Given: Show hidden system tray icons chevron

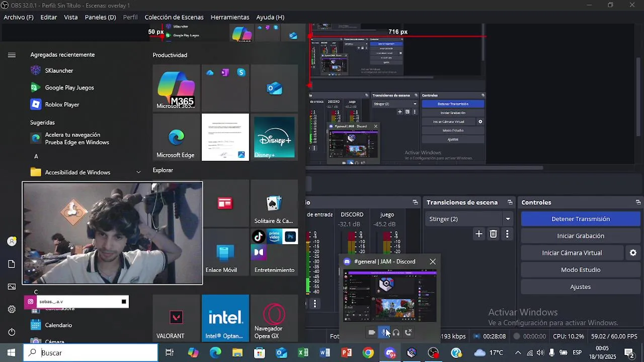Looking at the screenshot, I should point(517,353).
